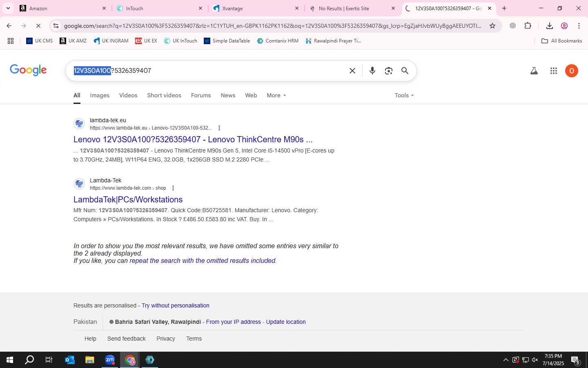Screen dimensions: 588x368
Task: Open Lenovo ThinkCentre M90s result link
Action: pos(193,139)
